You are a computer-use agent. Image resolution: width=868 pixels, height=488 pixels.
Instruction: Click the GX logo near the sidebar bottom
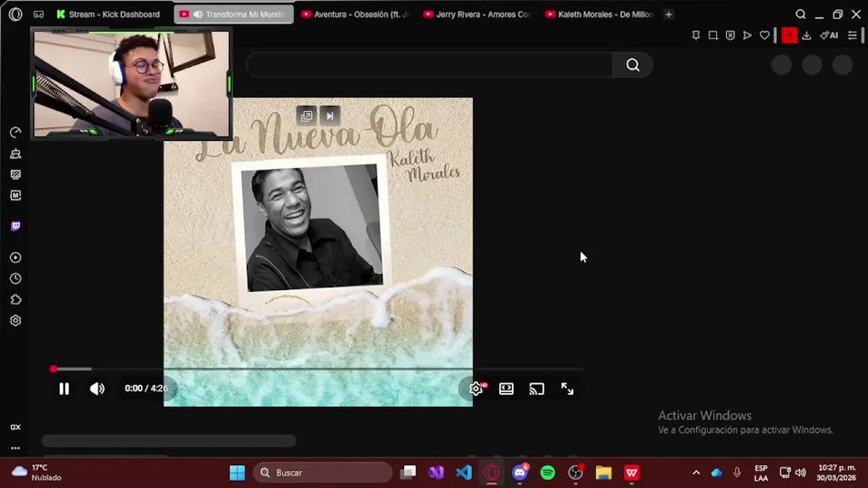click(16, 427)
